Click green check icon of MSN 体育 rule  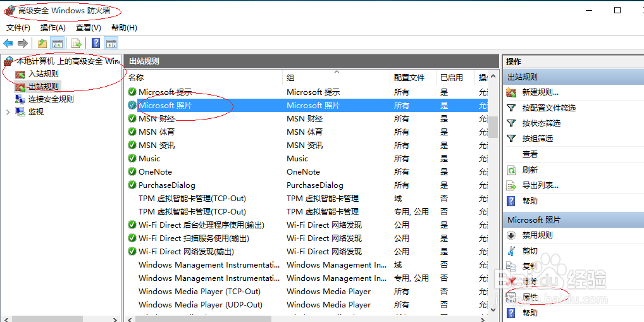[x=132, y=132]
